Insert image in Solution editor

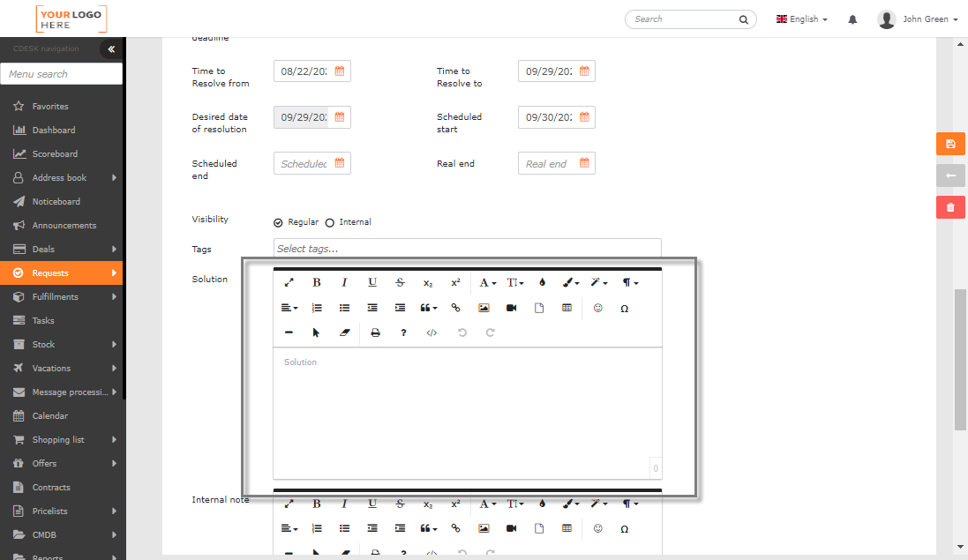pos(484,308)
